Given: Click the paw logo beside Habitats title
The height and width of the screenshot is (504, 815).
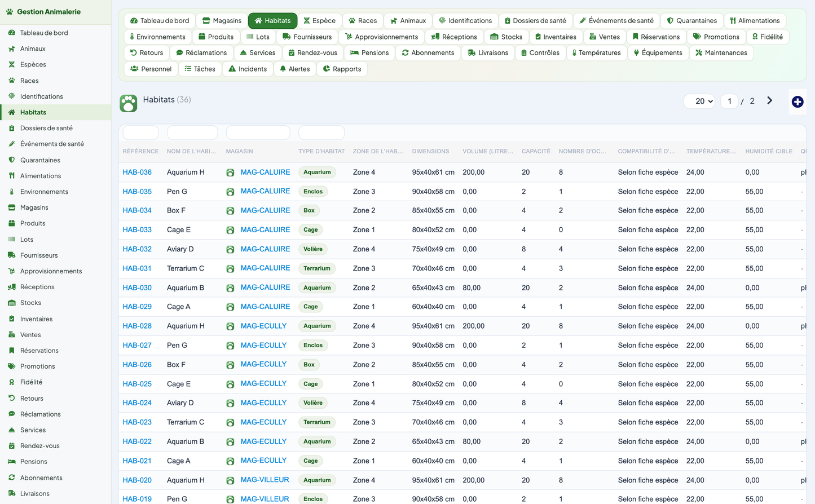Looking at the screenshot, I should (129, 103).
